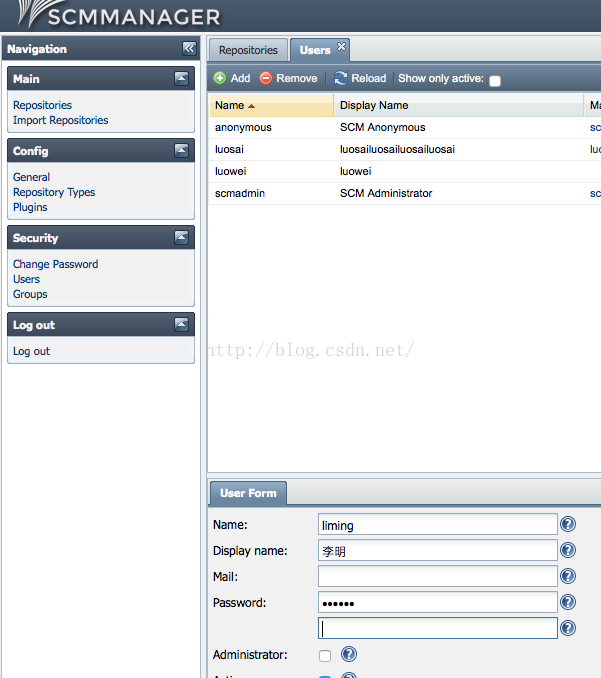
Task: Open the Groups link
Action: click(30, 294)
